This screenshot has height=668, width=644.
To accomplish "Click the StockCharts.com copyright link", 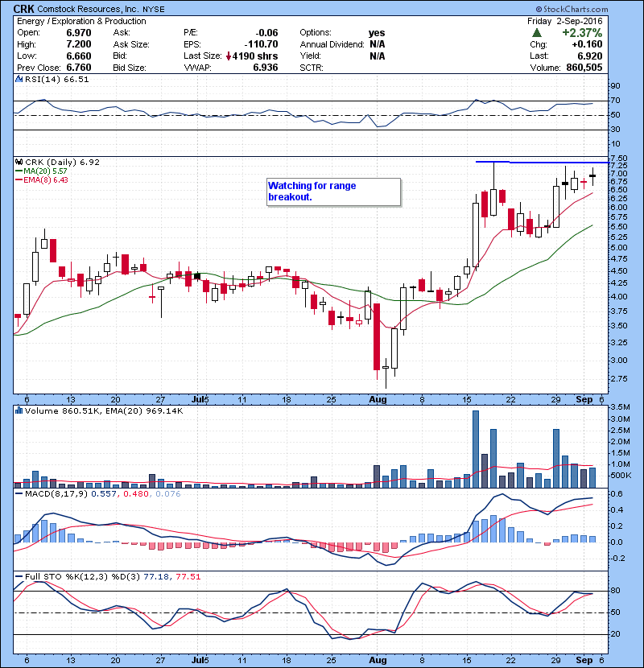I will click(x=572, y=9).
